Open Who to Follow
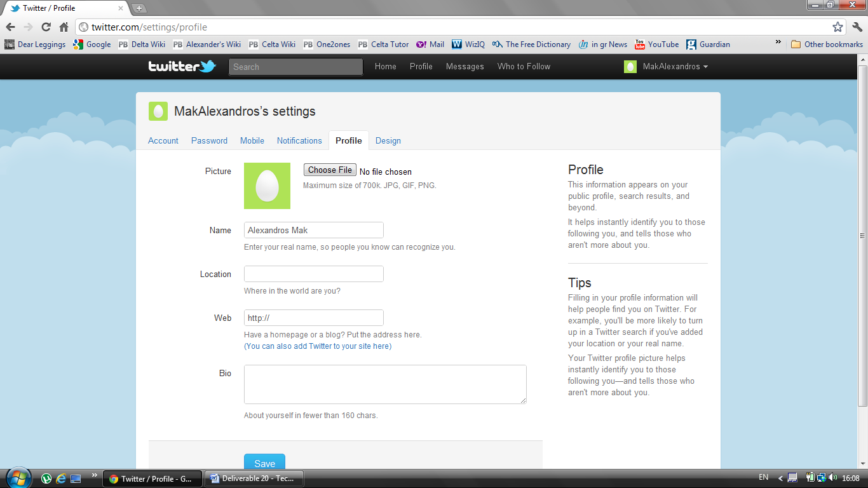Image resolution: width=868 pixels, height=488 pixels. (x=524, y=66)
